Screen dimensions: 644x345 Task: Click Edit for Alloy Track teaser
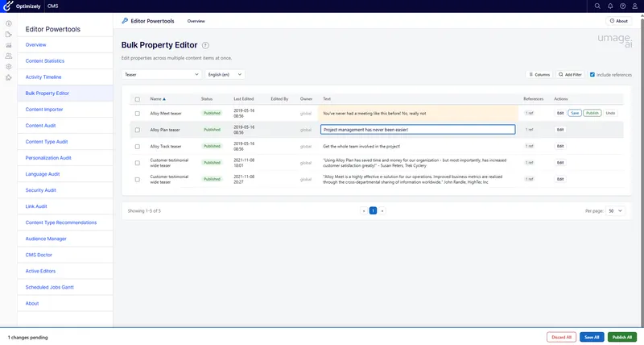pyautogui.click(x=560, y=146)
